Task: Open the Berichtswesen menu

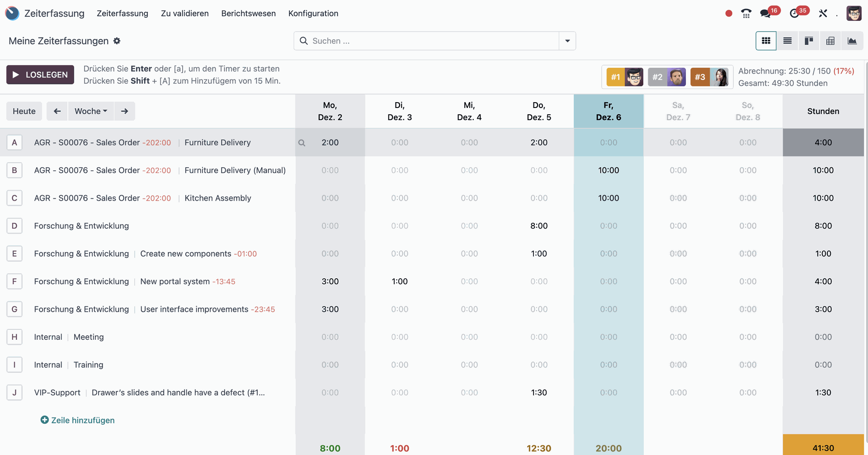Action: point(248,14)
